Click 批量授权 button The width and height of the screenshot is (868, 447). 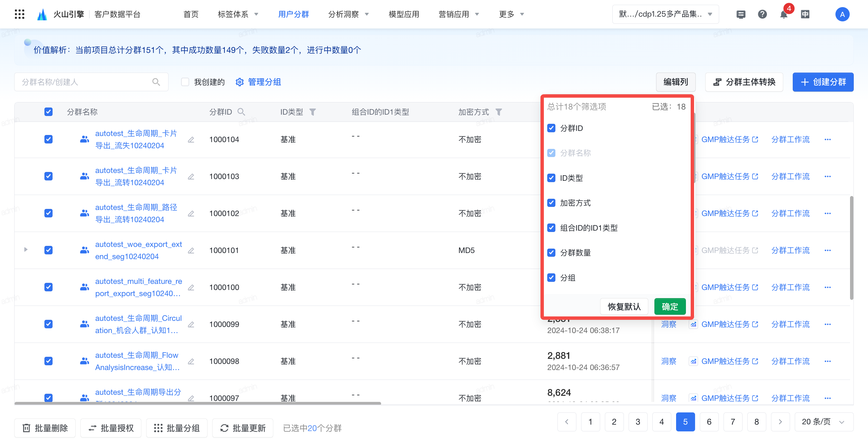(x=111, y=428)
